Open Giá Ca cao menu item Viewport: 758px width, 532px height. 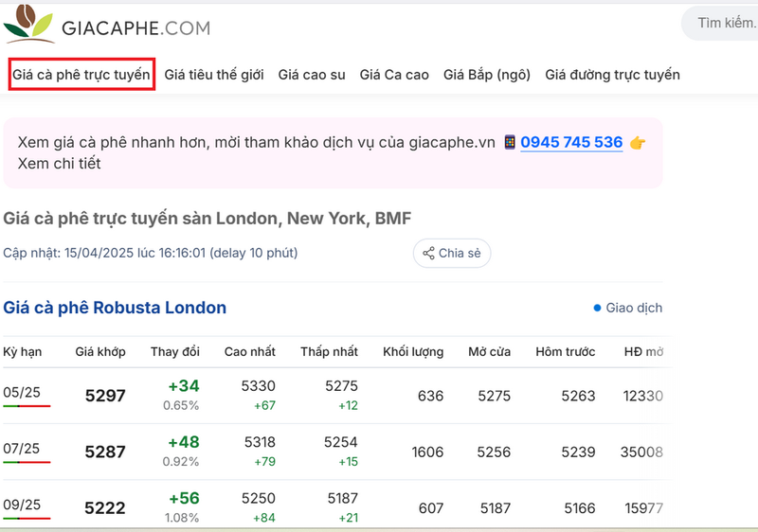(394, 75)
